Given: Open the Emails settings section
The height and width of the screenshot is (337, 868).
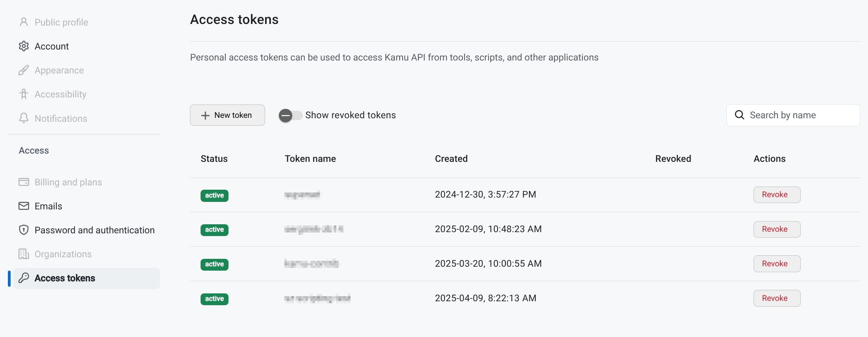Looking at the screenshot, I should tap(48, 206).
